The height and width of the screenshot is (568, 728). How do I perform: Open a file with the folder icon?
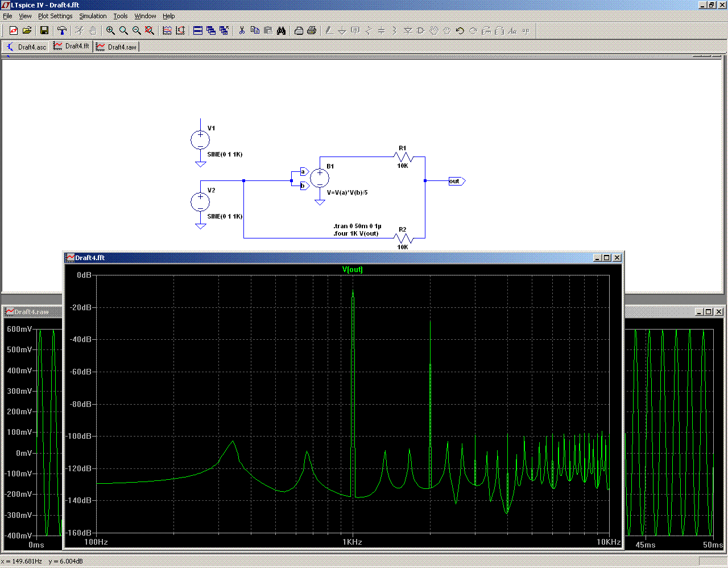coord(27,31)
